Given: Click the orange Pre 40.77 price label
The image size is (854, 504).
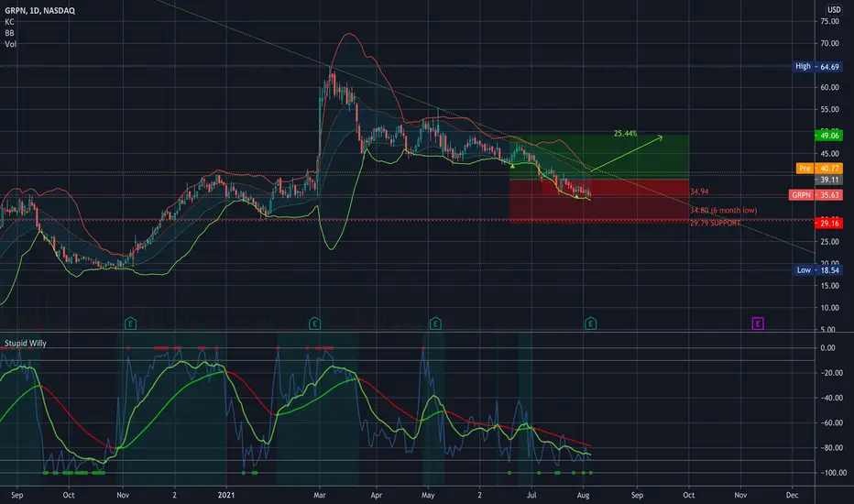Looking at the screenshot, I should pyautogui.click(x=819, y=169).
